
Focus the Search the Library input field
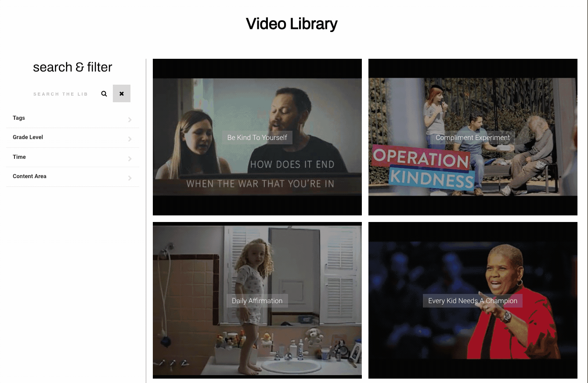61,94
